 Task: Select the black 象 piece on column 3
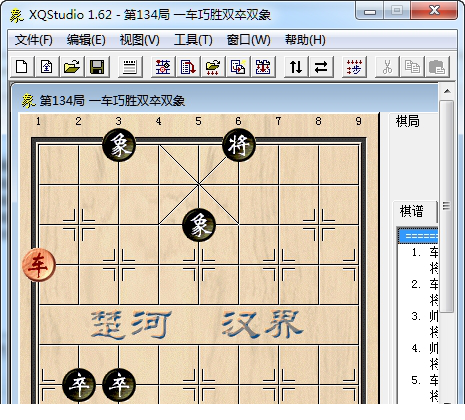pos(119,145)
